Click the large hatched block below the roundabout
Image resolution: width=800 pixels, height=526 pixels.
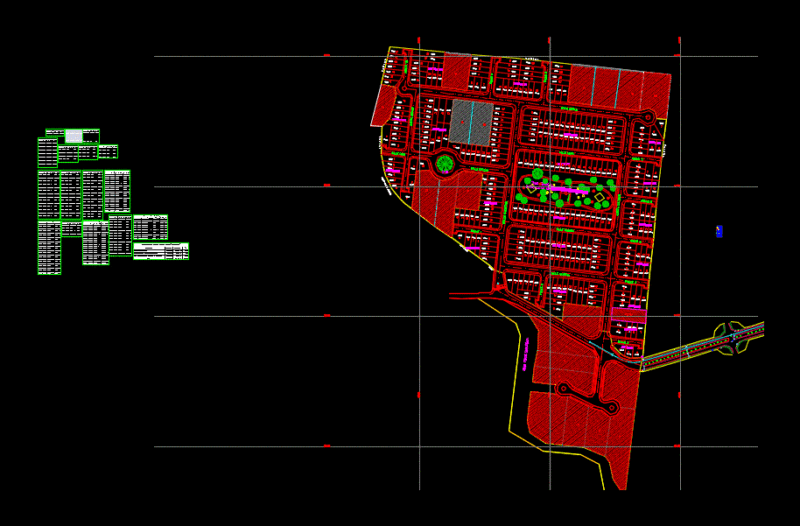click(x=446, y=201)
